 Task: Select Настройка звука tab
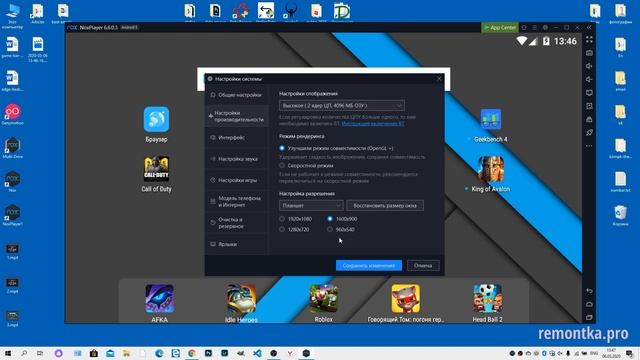[x=237, y=159]
